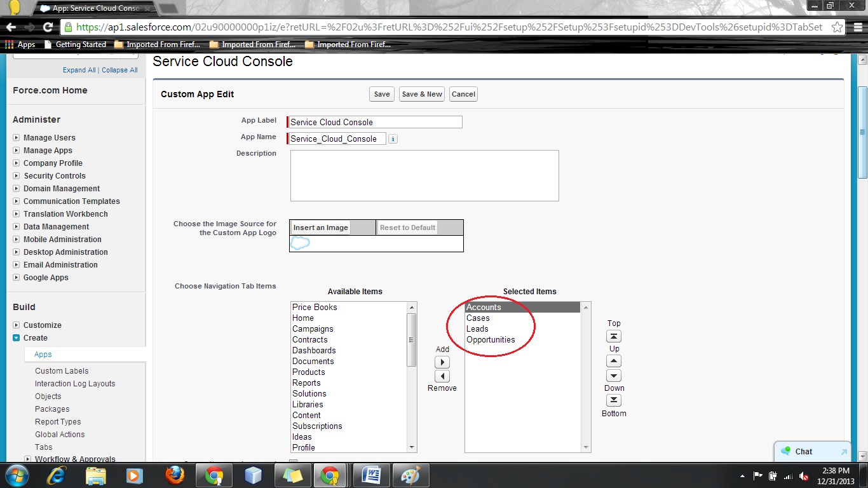Expand the Security Controls section arrow
The width and height of the screenshot is (868, 488).
point(17,176)
